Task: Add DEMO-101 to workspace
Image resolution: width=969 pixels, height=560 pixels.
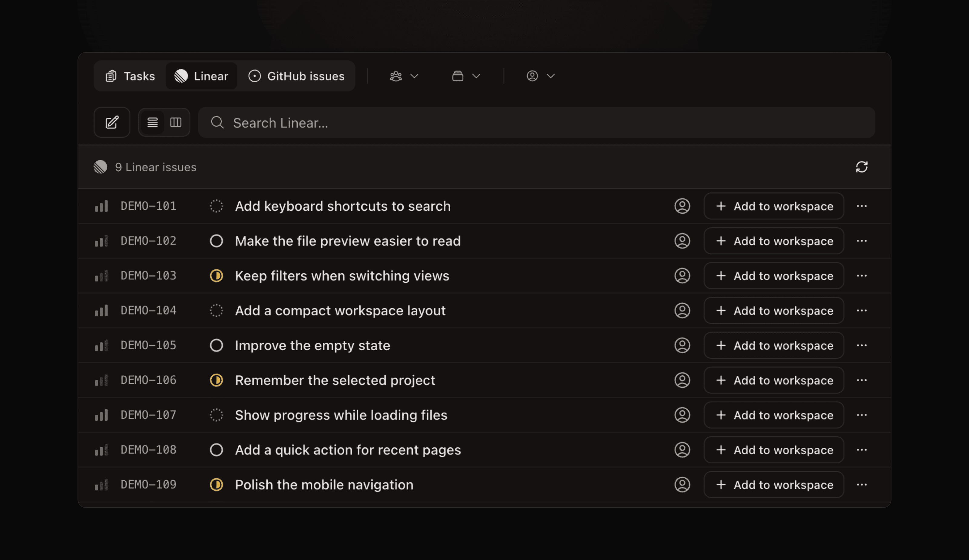Action: (774, 206)
